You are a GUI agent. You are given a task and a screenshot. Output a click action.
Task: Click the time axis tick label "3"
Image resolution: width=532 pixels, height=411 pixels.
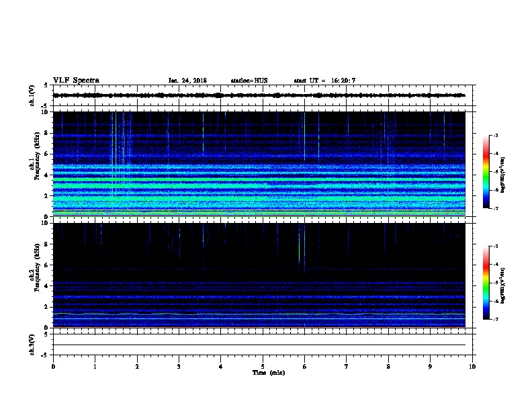179,366
